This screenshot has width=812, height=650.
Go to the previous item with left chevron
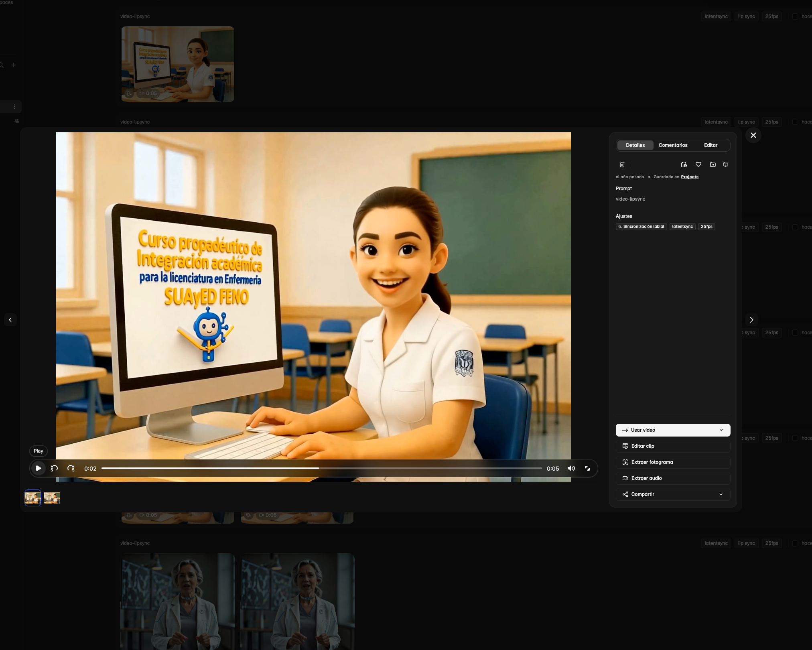pyautogui.click(x=10, y=320)
